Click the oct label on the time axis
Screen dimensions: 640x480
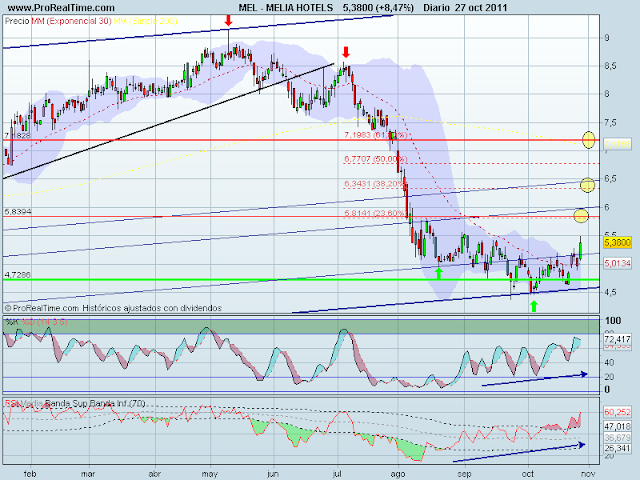(x=528, y=474)
